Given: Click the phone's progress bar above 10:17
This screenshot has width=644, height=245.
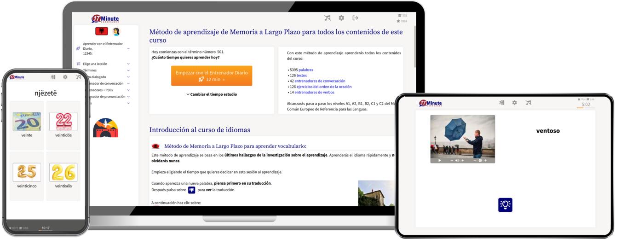Looking at the screenshot, I should pos(46,230).
